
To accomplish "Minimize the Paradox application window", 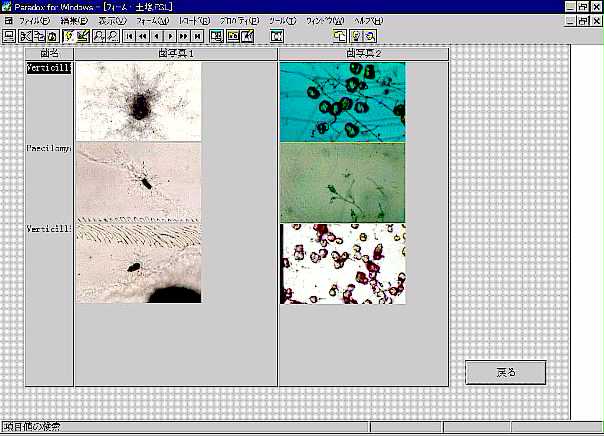I will pyautogui.click(x=570, y=7).
